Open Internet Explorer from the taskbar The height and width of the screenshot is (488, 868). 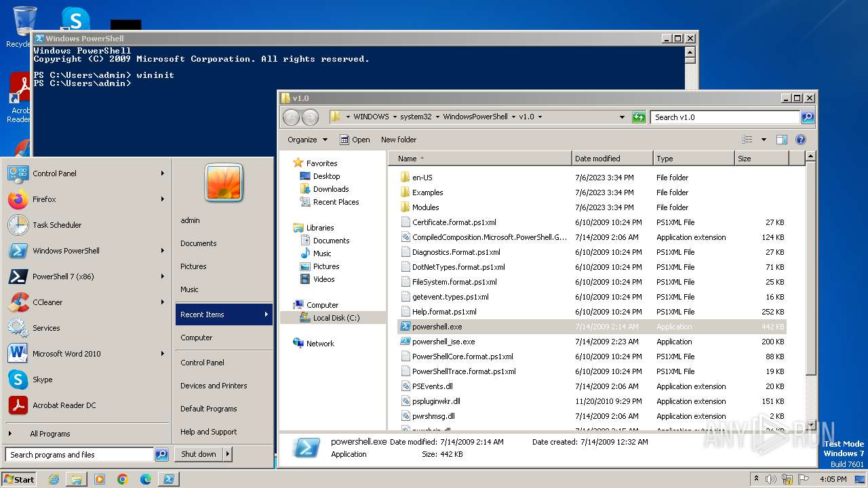point(54,479)
